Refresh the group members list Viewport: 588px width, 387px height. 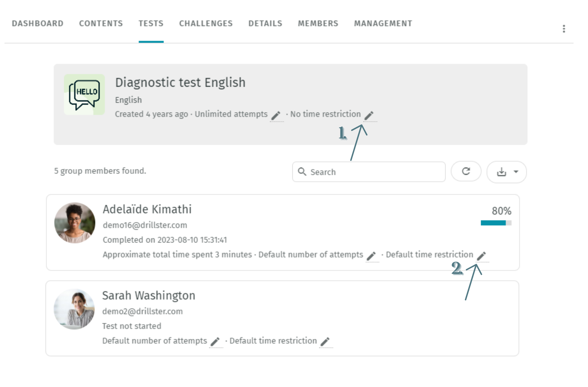pyautogui.click(x=466, y=172)
